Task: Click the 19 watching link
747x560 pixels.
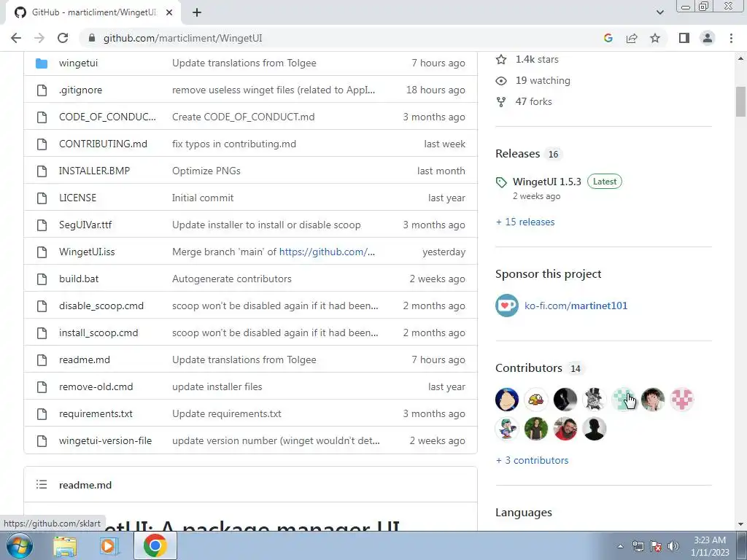Action: pos(543,80)
